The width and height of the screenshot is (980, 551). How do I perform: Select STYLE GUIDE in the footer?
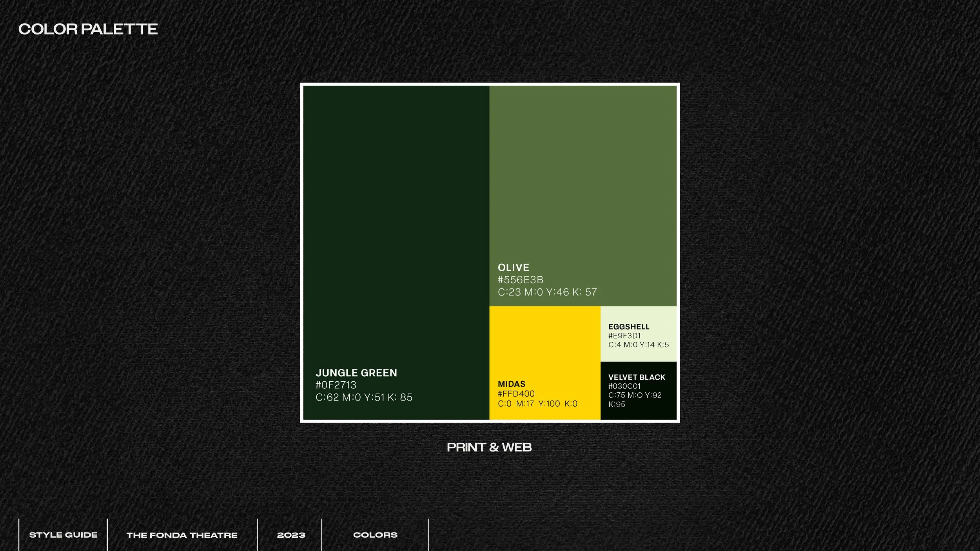click(64, 535)
